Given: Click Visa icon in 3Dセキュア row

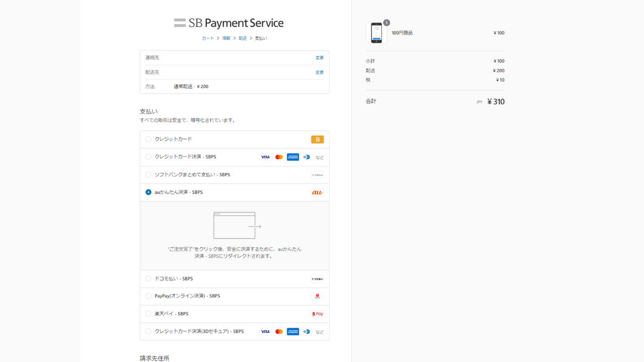Looking at the screenshot, I should tap(265, 332).
